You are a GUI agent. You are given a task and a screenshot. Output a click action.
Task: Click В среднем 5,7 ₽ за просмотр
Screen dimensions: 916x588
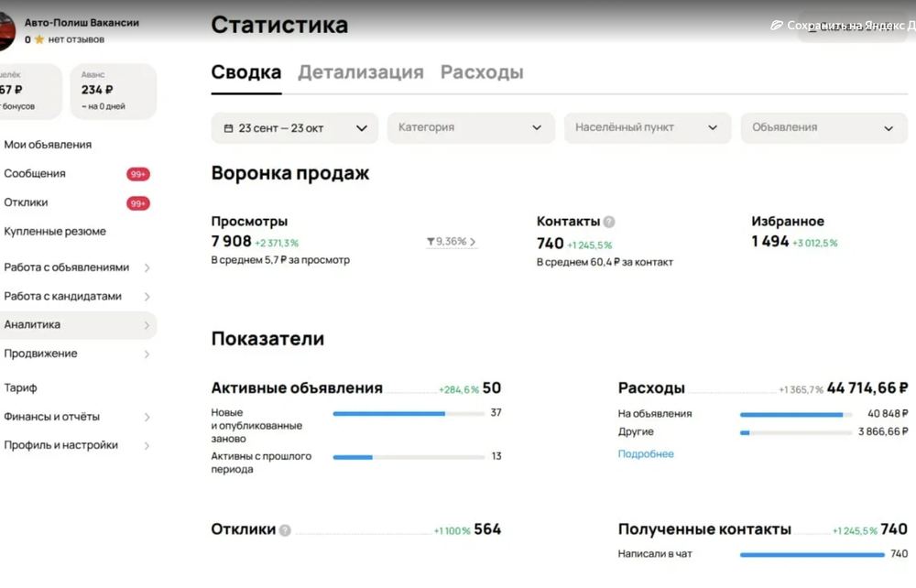coord(280,260)
